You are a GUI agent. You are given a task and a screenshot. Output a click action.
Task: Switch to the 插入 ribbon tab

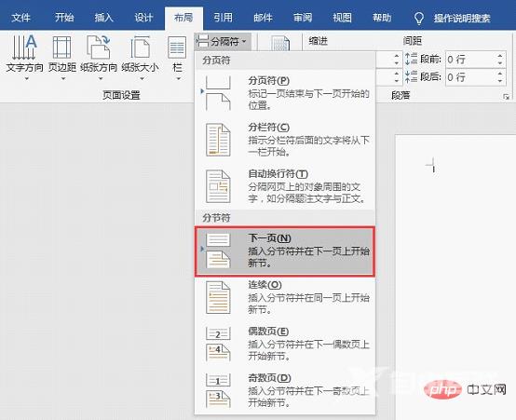[x=104, y=18]
